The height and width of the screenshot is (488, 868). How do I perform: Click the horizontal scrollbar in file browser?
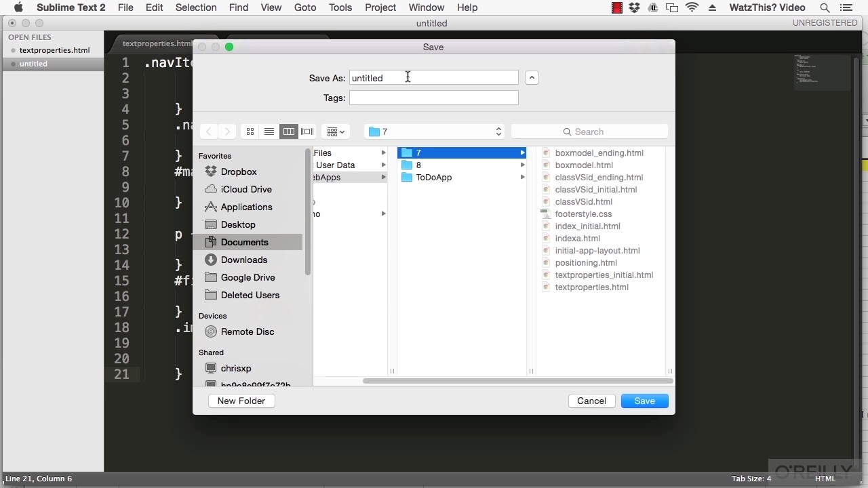517,381
